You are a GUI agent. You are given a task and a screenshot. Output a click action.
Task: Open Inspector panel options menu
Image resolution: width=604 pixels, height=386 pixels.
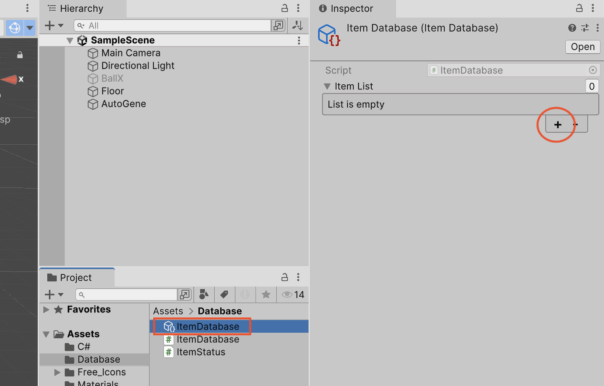(593, 8)
